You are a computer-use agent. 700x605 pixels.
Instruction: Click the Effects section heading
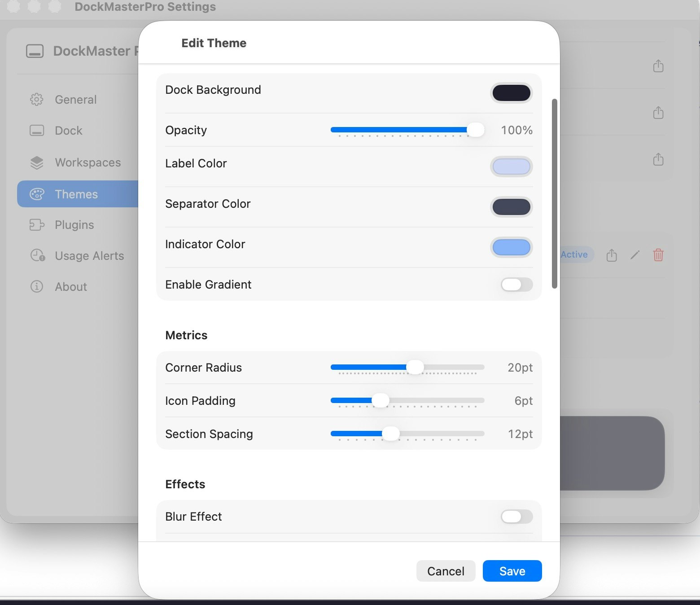tap(185, 484)
